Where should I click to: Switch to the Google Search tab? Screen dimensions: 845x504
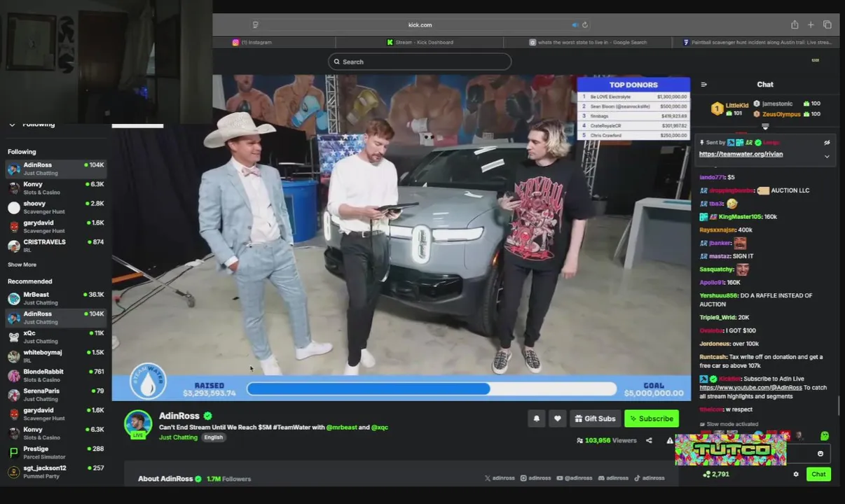(588, 42)
